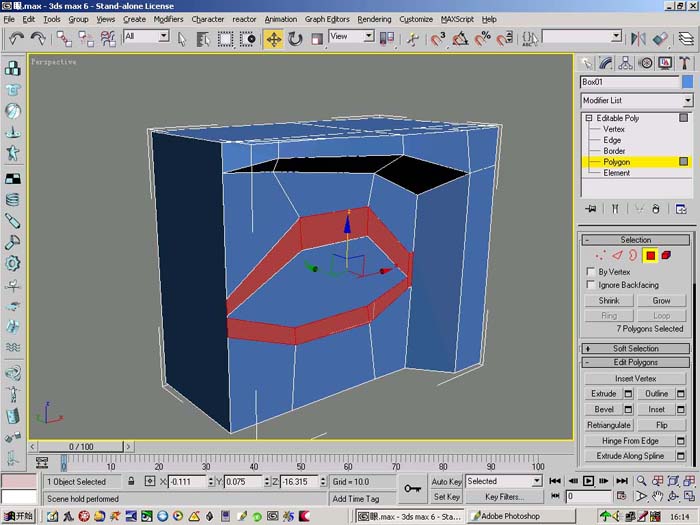The image size is (700, 525).
Task: Activate the Unlink Selection tool
Action: coord(86,39)
